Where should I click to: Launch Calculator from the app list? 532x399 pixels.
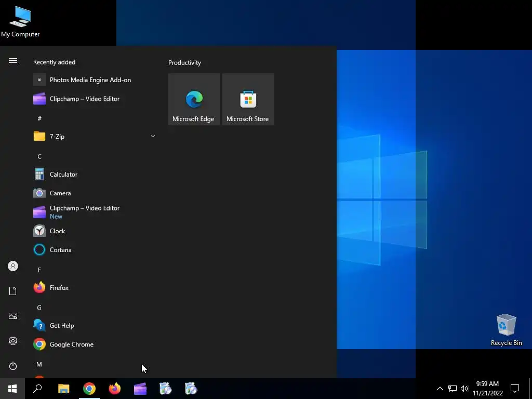point(95,175)
